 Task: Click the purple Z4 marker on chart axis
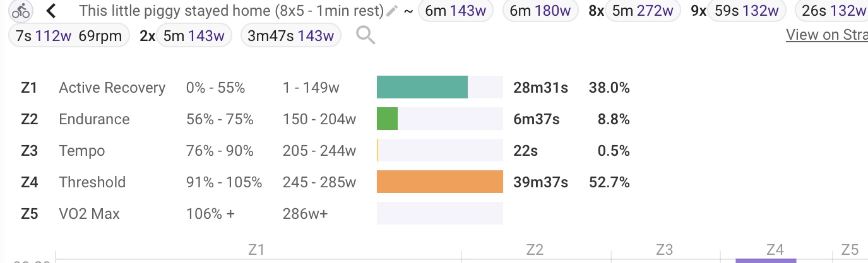tap(766, 260)
